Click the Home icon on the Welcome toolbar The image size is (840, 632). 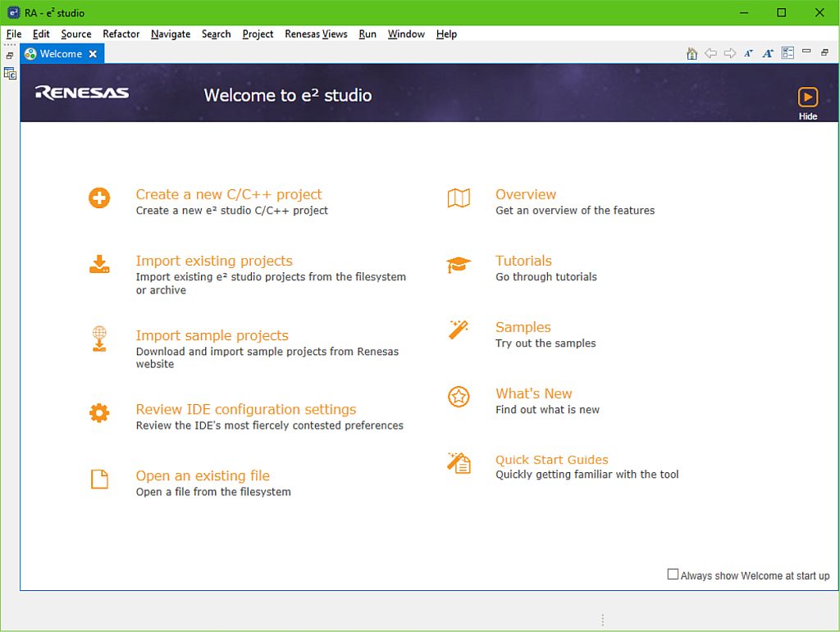click(692, 52)
